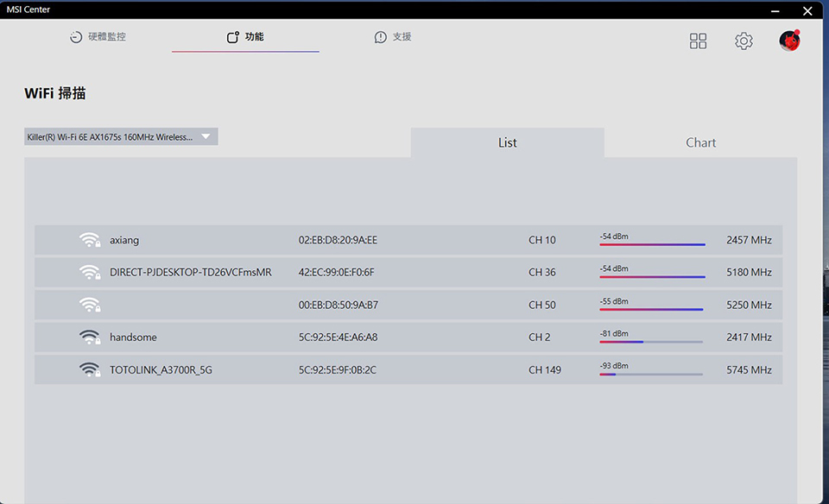The width and height of the screenshot is (829, 504).
Task: Click the 2417 MHz frequency value
Action: pos(749,337)
